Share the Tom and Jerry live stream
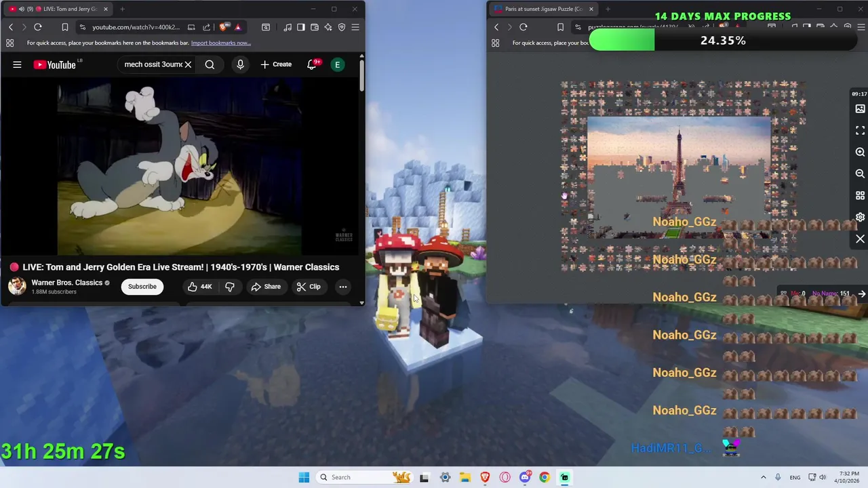This screenshot has width=868, height=488. pos(266,287)
